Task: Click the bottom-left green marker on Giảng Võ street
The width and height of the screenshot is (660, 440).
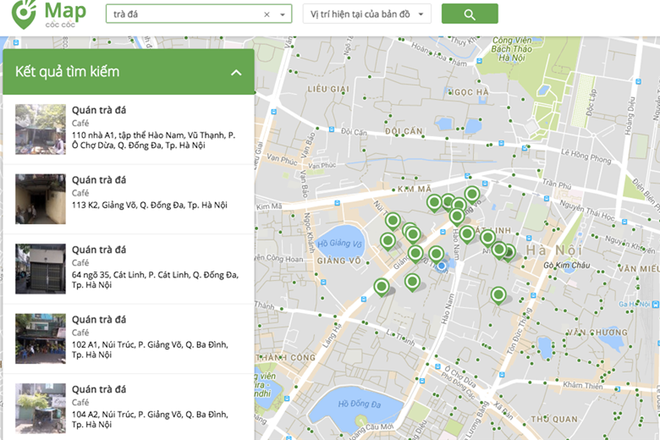Action: [x=381, y=288]
